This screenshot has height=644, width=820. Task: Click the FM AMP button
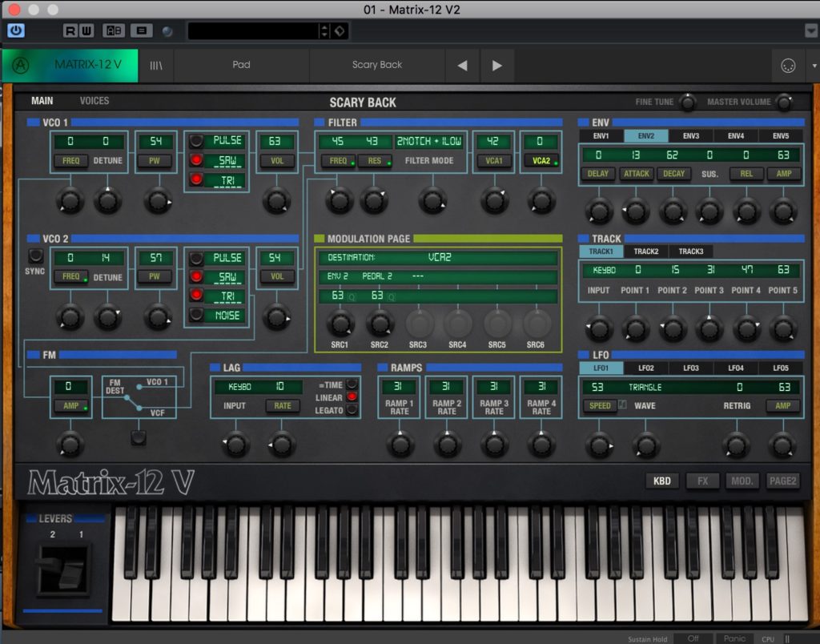point(70,405)
